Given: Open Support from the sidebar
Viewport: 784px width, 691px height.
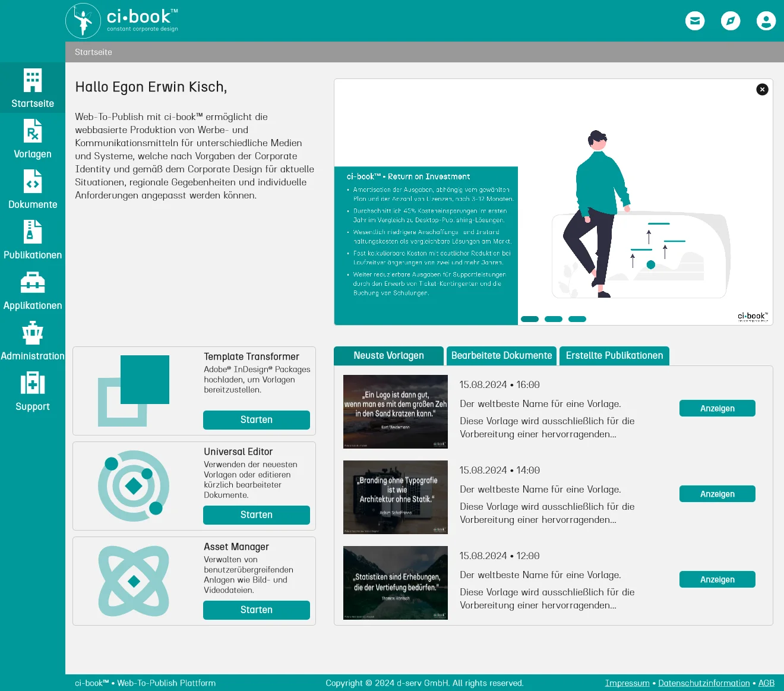Looking at the screenshot, I should click(33, 391).
